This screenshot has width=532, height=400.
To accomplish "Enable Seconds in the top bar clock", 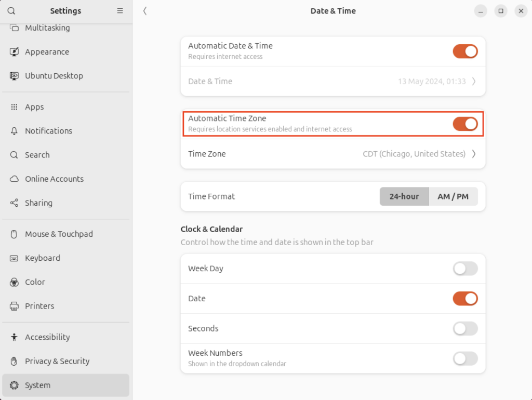I will pyautogui.click(x=465, y=328).
